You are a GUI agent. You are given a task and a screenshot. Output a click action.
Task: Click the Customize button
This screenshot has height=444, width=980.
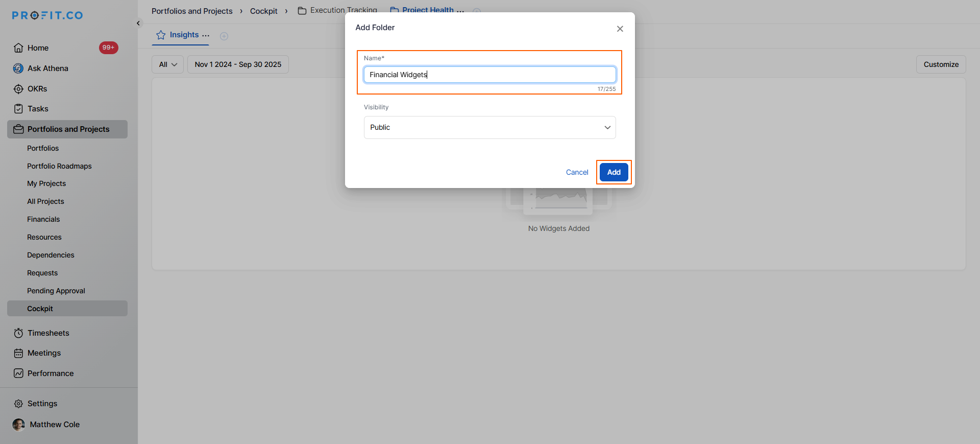pyautogui.click(x=941, y=64)
